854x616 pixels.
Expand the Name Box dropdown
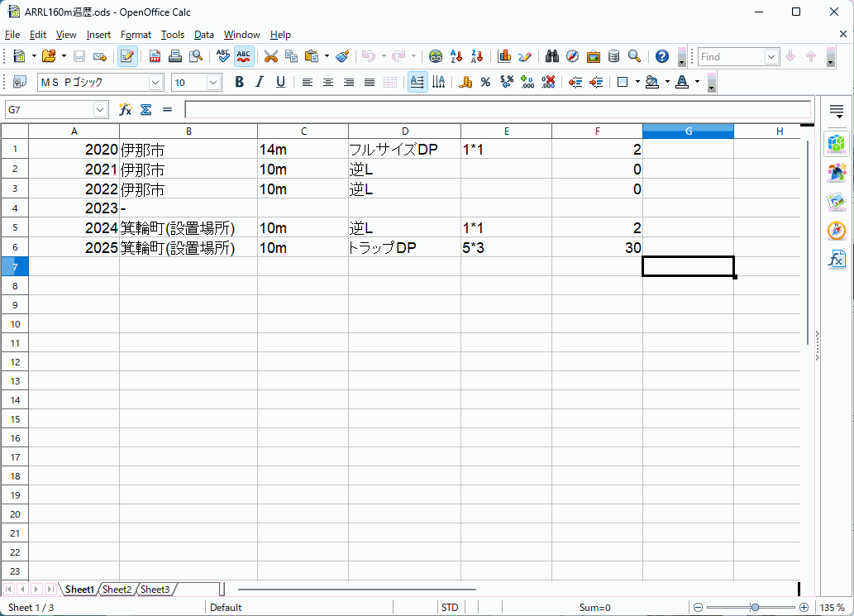coord(101,109)
